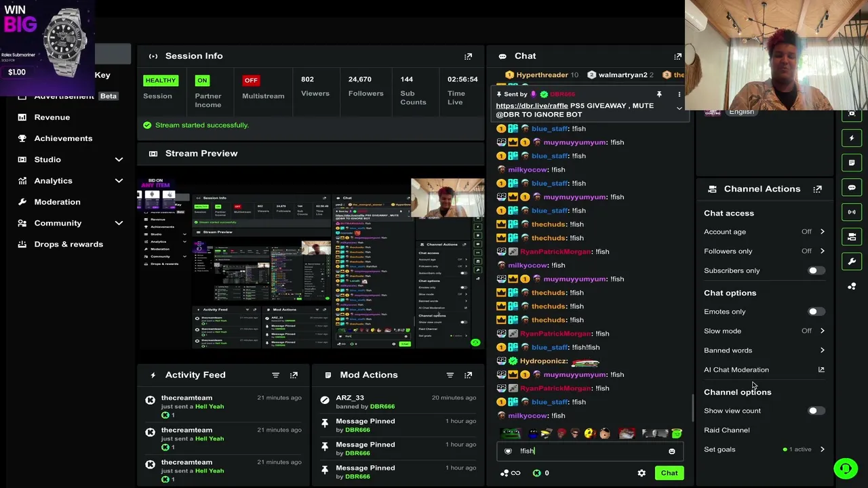Click 'Stream started successfully.' message
This screenshot has height=488, width=868.
(202, 125)
